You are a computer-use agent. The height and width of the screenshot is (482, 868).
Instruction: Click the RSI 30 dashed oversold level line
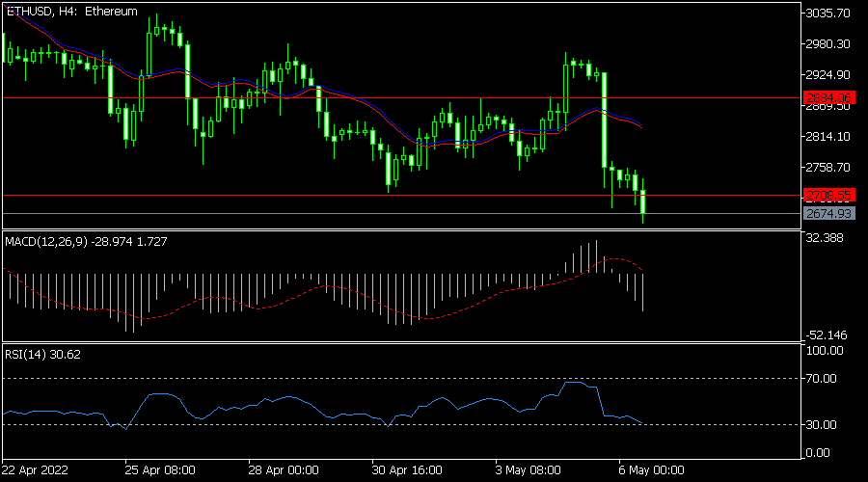[x=402, y=425]
